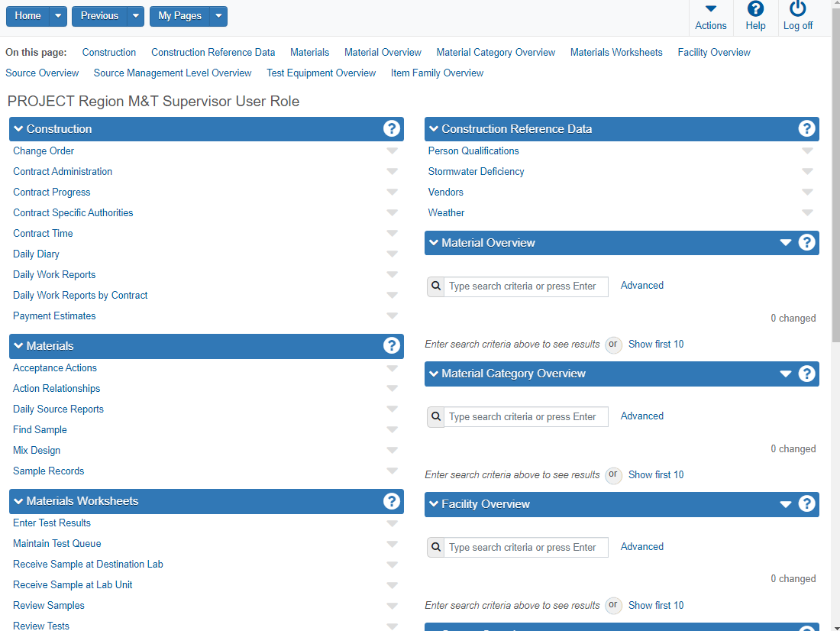The height and width of the screenshot is (631, 840).
Task: Click the global Help icon in header
Action: (755, 9)
